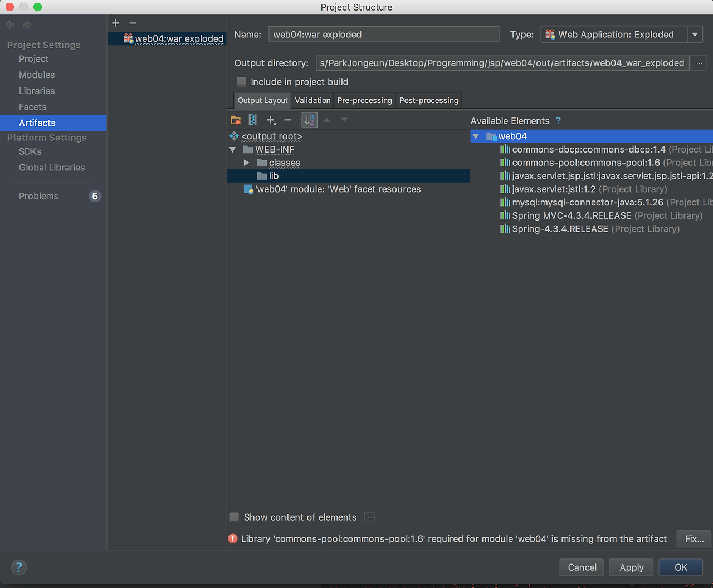Click the Cancel button

(582, 567)
